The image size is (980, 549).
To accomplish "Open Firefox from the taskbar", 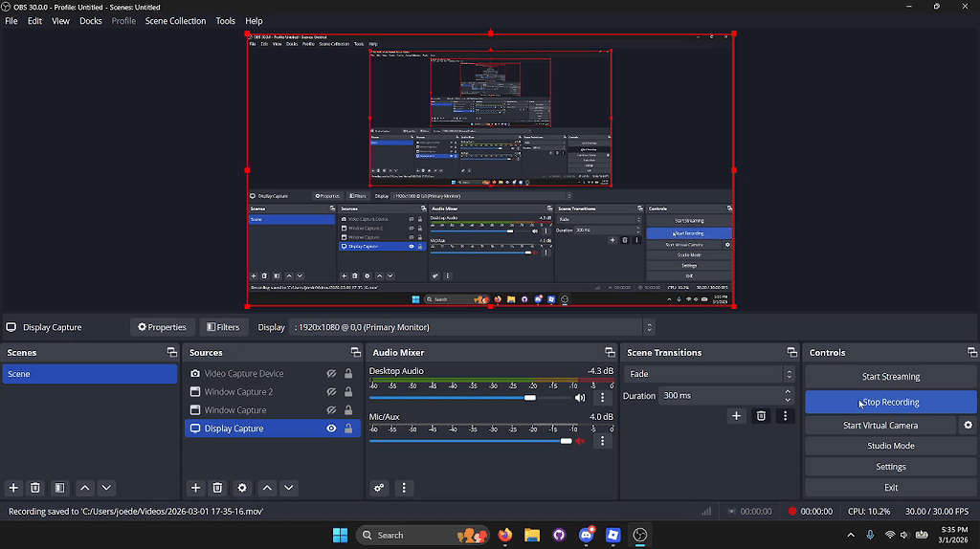I will click(505, 536).
